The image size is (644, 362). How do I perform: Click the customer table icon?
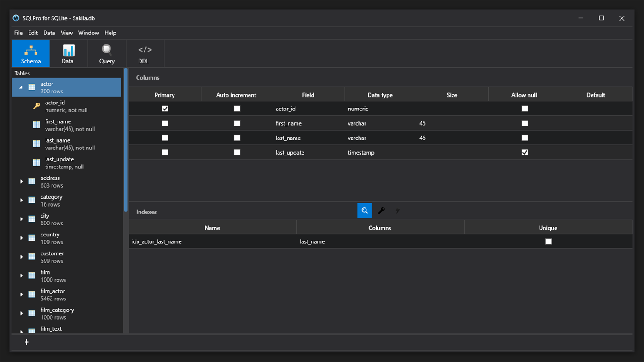pos(32,257)
